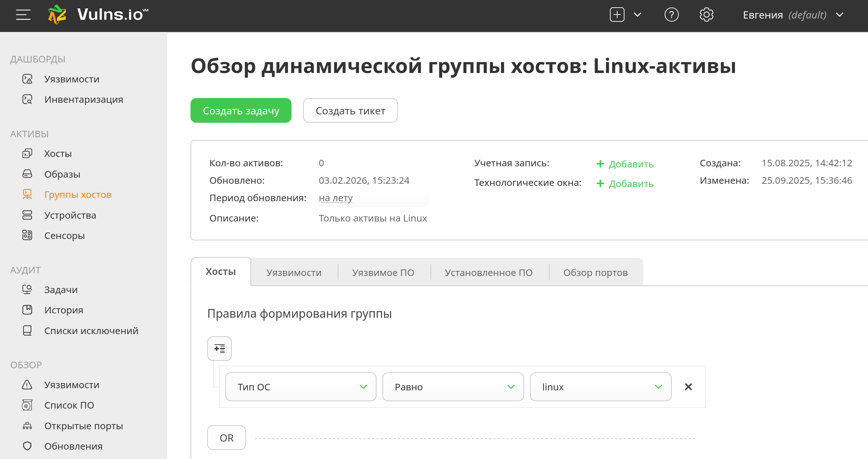This screenshot has height=459, width=868.
Task: Switch to the Уязвимое ПО tab
Action: pos(383,273)
